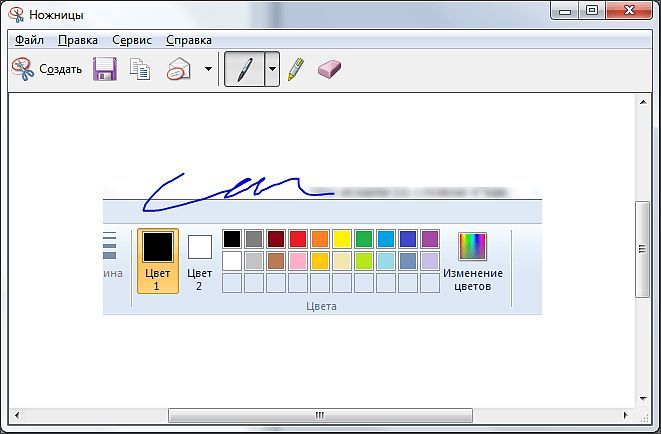Click the lavender swatch in the second row
This screenshot has width=661, height=434.
pos(430,261)
